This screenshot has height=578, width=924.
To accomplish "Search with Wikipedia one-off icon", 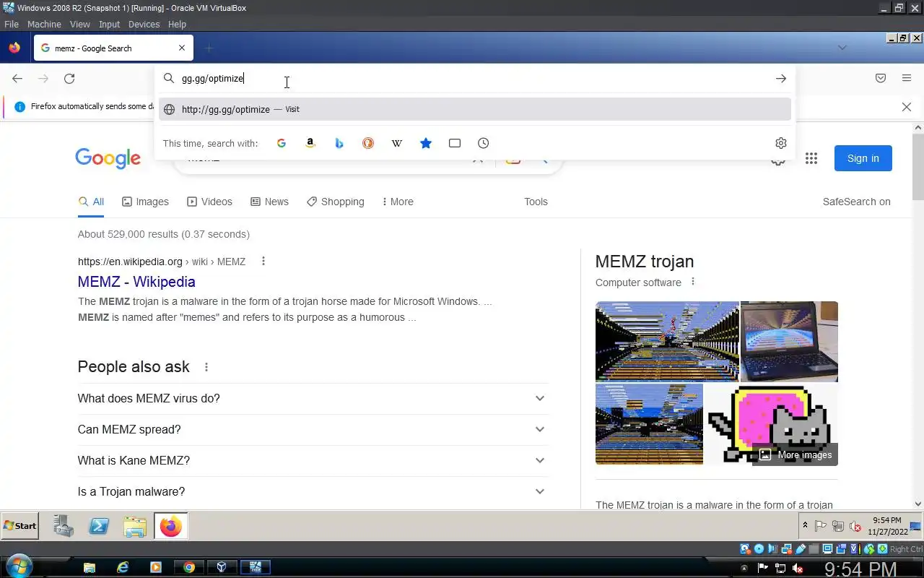I will (x=397, y=143).
